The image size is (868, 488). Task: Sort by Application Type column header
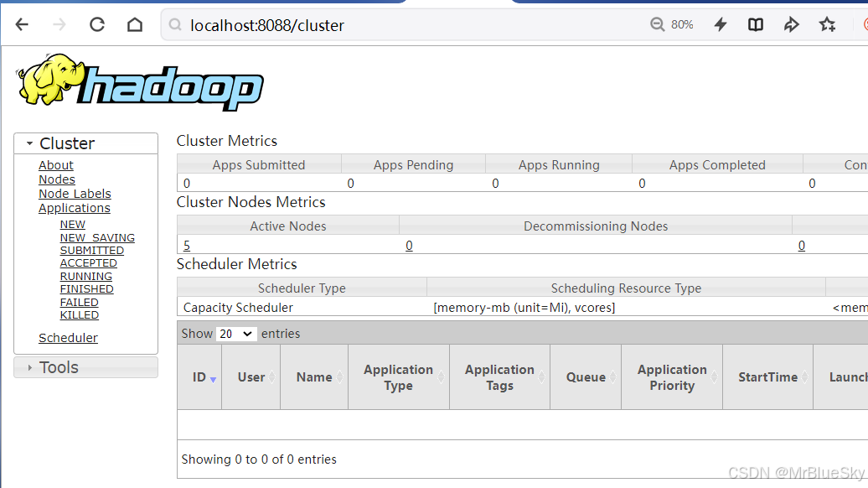(x=399, y=377)
